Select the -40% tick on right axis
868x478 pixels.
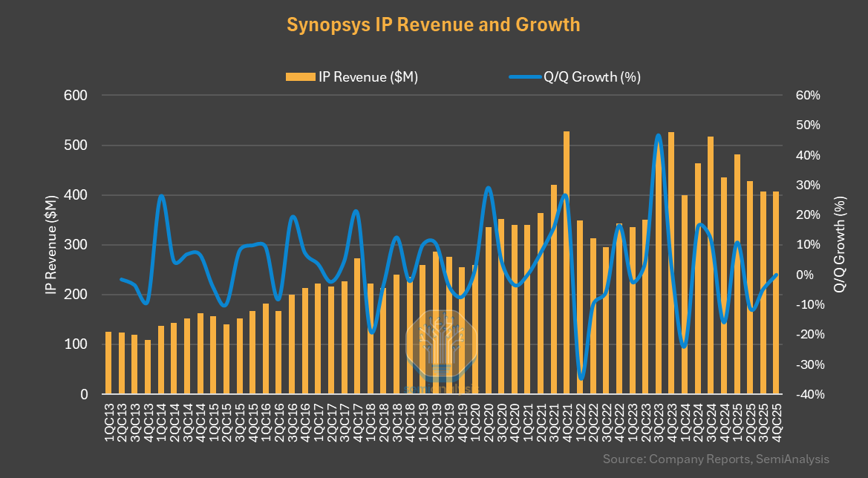pos(807,394)
